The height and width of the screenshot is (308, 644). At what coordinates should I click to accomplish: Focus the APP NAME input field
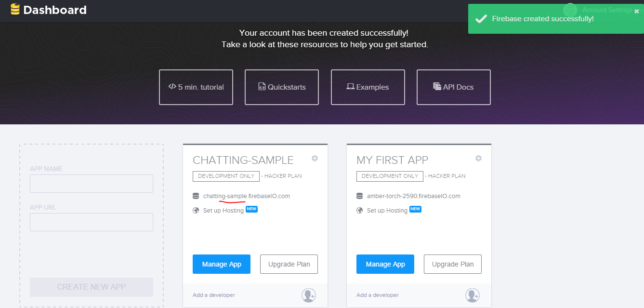pos(92,184)
